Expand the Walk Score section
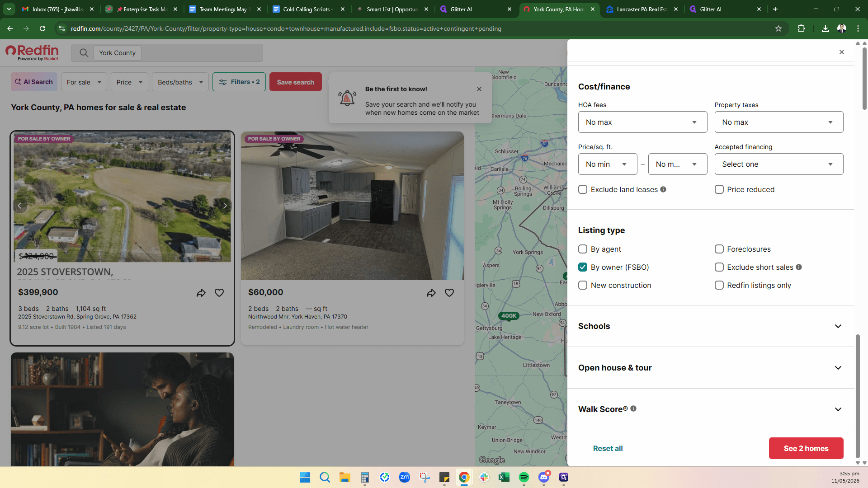 710,409
